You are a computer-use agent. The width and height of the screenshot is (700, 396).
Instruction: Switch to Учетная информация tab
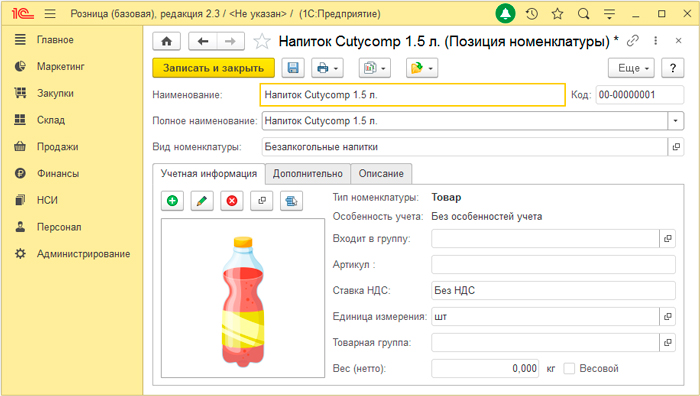tap(209, 174)
